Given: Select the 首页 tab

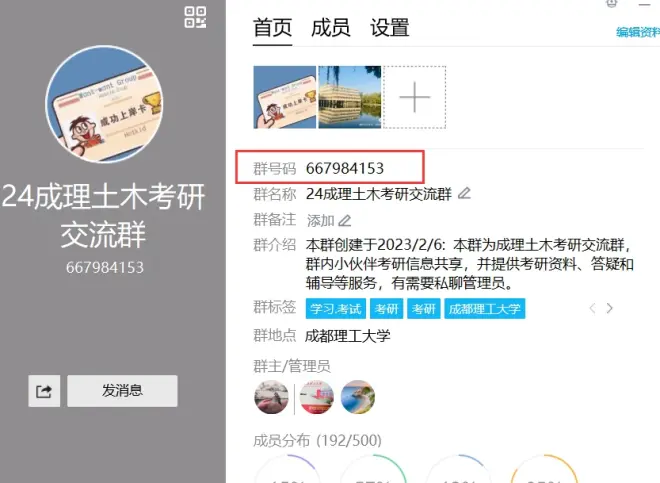Looking at the screenshot, I should tap(272, 27).
